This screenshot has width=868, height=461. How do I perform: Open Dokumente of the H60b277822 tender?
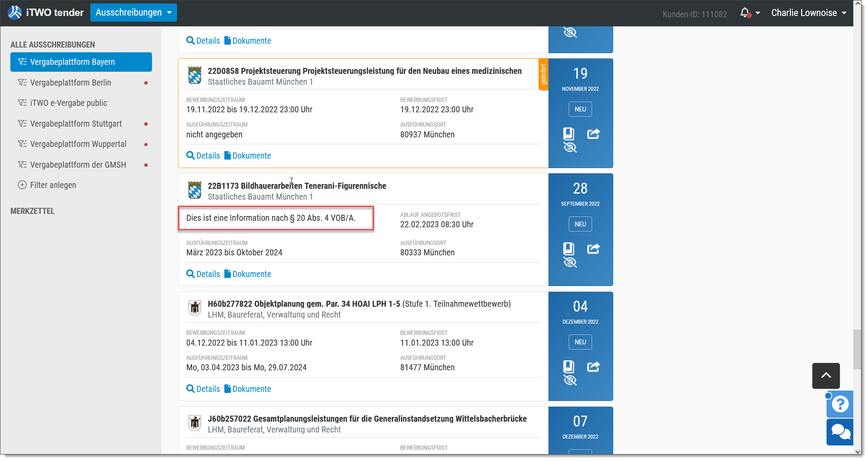point(247,389)
